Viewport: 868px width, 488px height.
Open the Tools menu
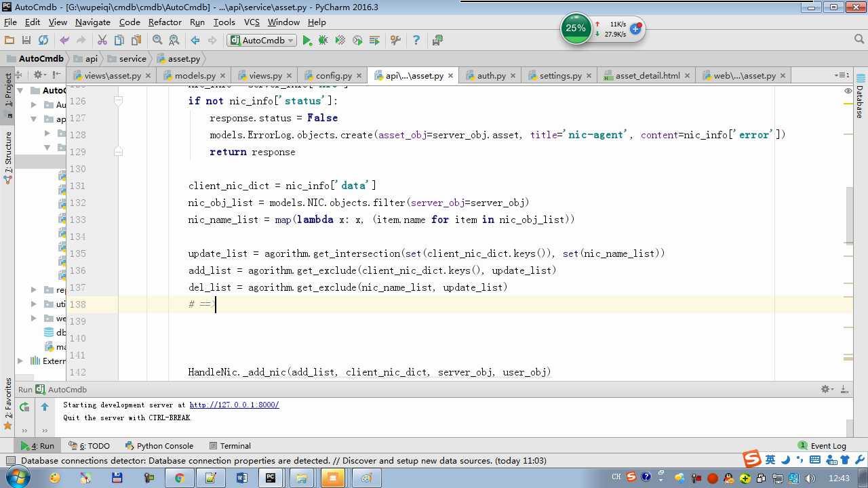tap(224, 22)
